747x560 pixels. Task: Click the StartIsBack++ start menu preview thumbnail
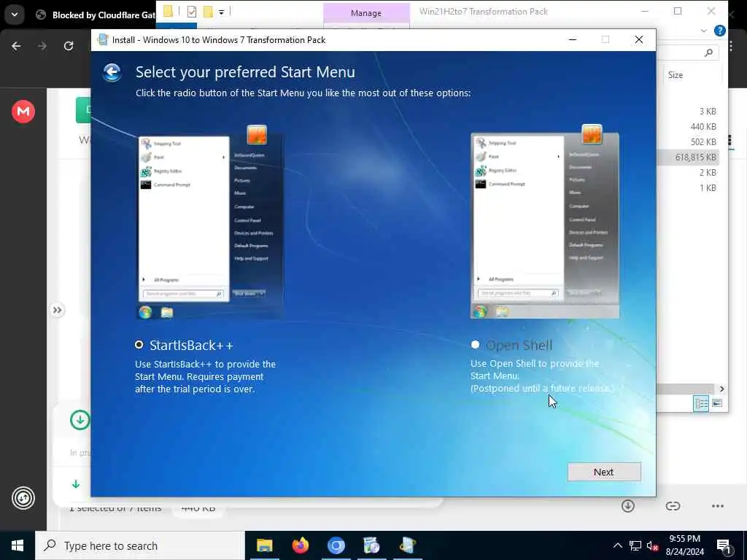coord(210,222)
